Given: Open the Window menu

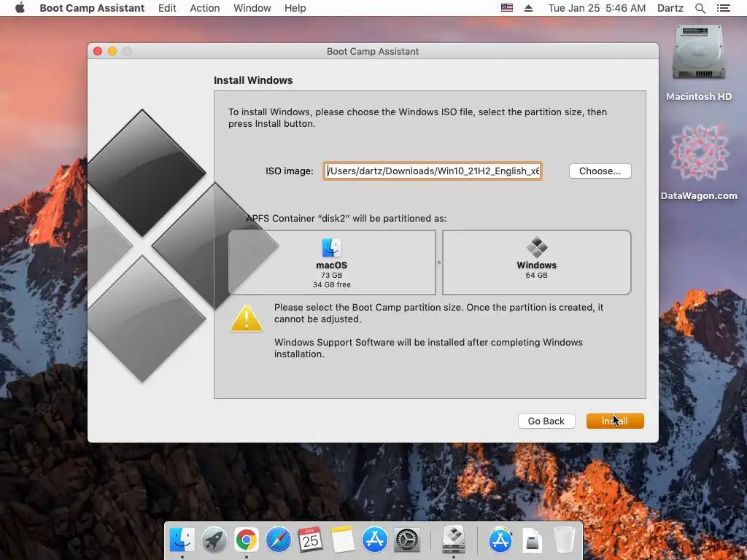Looking at the screenshot, I should point(252,8).
